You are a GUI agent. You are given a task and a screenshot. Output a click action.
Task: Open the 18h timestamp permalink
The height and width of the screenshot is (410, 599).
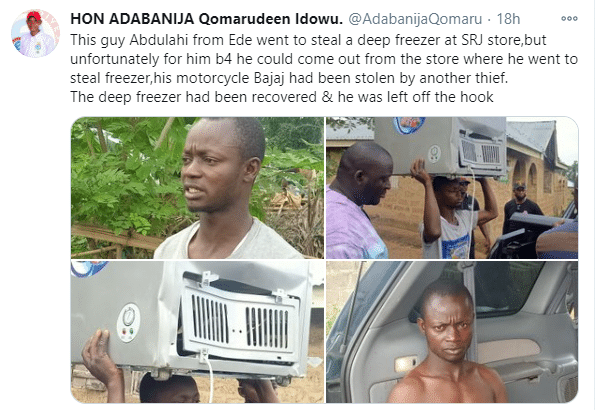[x=508, y=19]
